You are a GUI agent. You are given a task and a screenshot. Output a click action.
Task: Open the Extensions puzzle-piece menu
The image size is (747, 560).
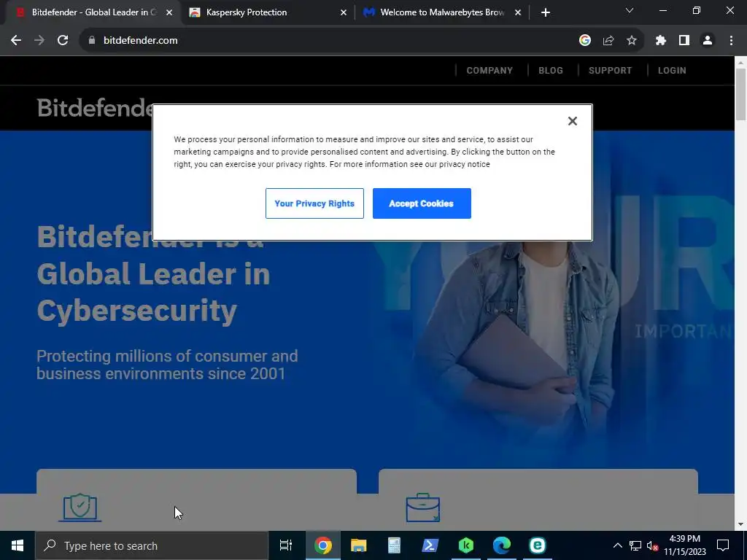(x=660, y=41)
